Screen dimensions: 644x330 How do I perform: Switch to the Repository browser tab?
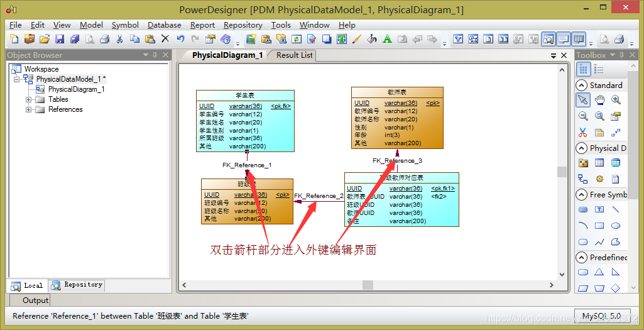coord(78,285)
